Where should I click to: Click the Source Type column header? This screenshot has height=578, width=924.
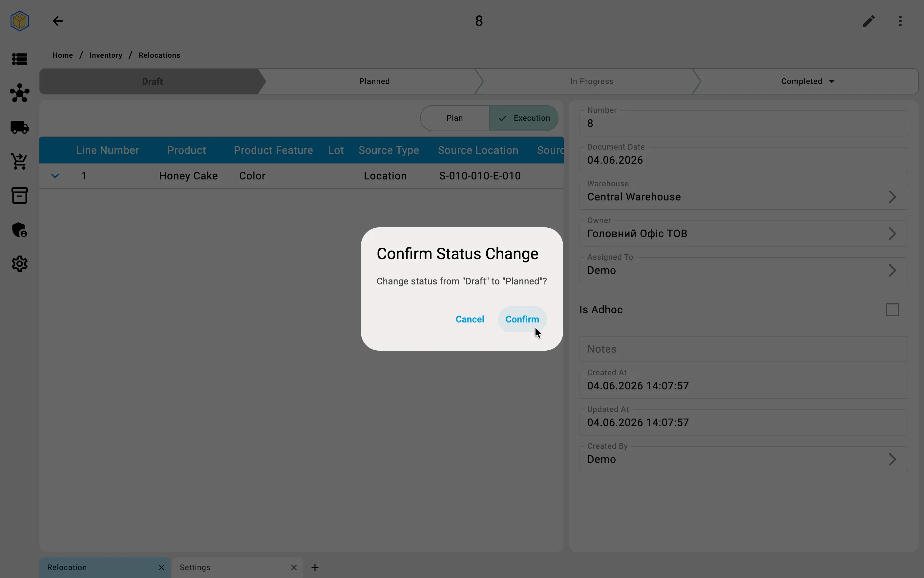point(388,150)
